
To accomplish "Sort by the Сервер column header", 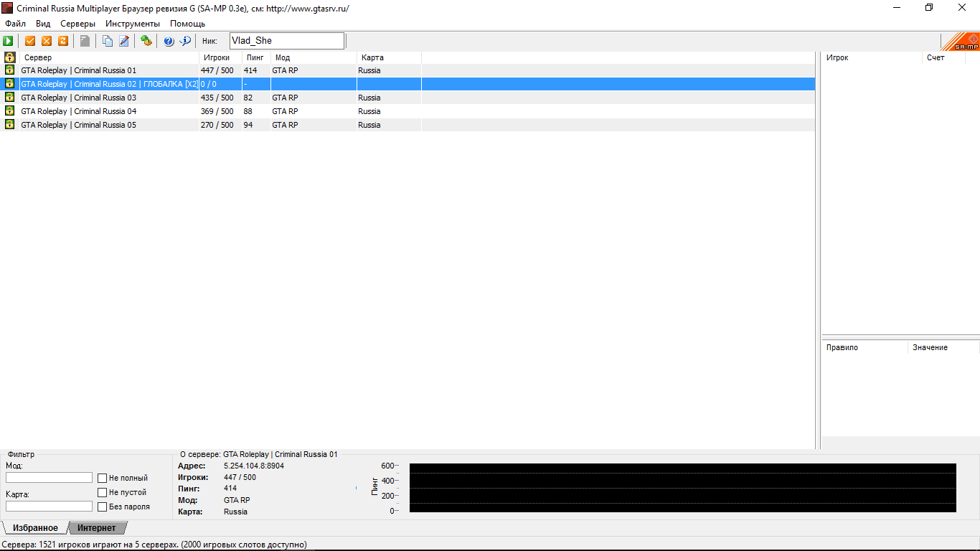I will pos(110,57).
